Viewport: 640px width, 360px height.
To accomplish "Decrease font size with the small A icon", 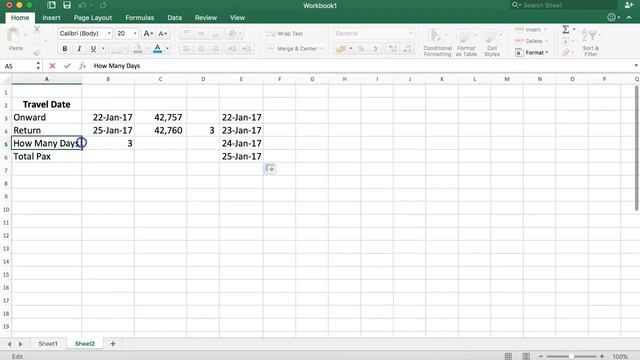I will tap(162, 33).
